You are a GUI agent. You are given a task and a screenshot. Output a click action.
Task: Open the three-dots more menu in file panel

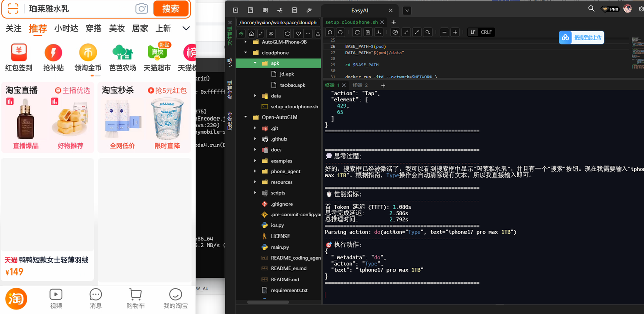click(308, 34)
